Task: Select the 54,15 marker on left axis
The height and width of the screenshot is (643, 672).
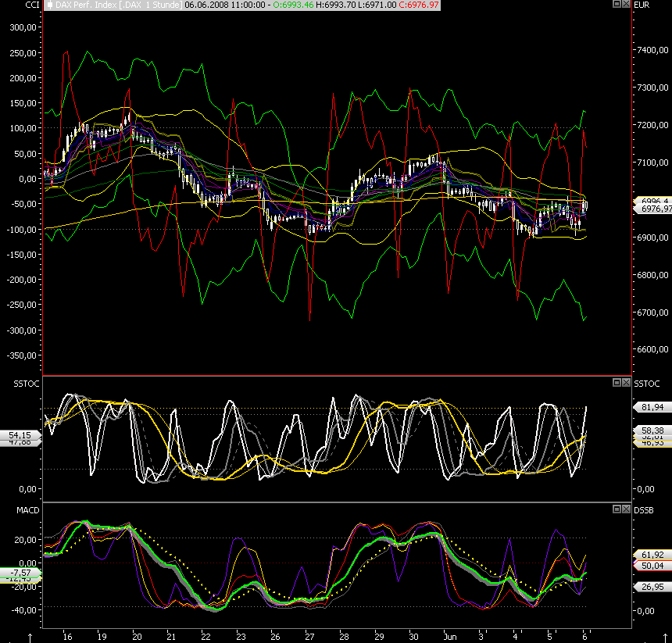Action: [20, 435]
